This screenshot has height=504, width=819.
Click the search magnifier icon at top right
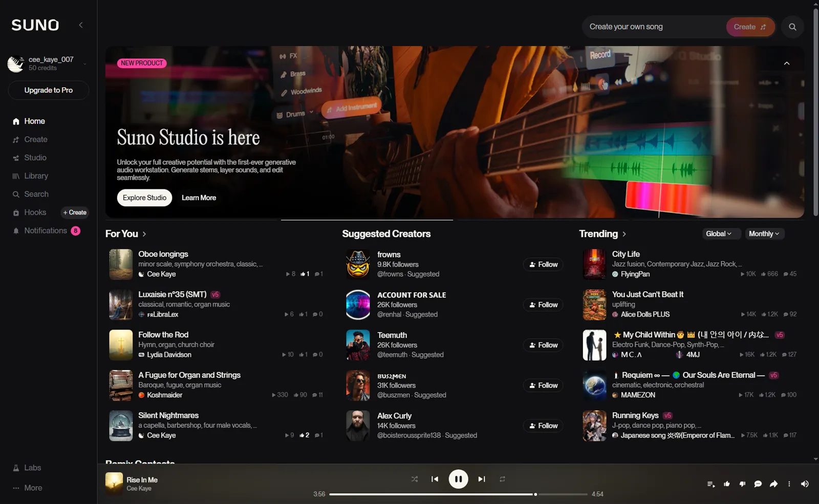[x=792, y=27]
